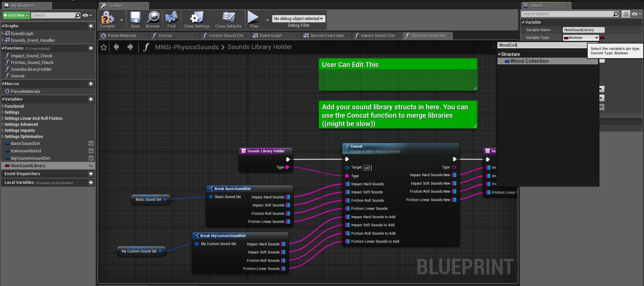Expand the Settings Advanced variable category
Viewport: 644px width, 286px height.
tap(21, 124)
